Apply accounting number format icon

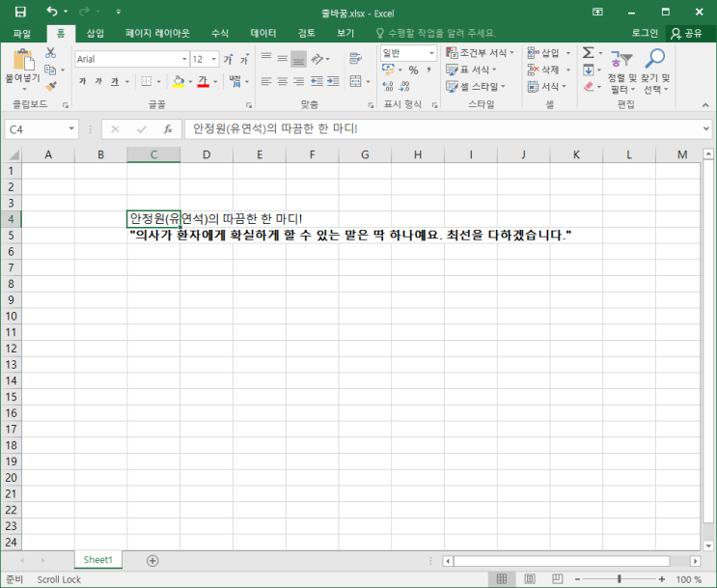pos(388,70)
